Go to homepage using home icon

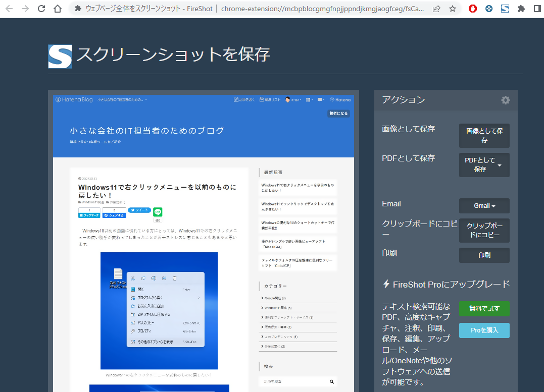pos(58,9)
